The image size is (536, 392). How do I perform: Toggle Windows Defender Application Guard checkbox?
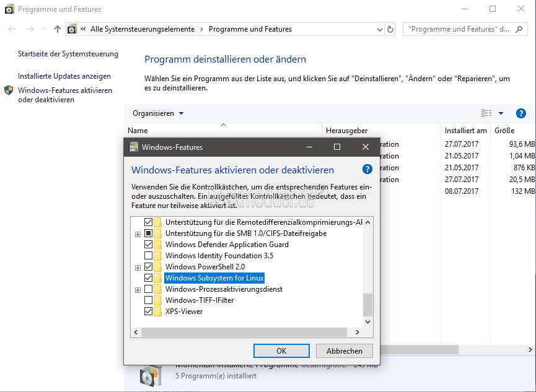[x=148, y=245]
